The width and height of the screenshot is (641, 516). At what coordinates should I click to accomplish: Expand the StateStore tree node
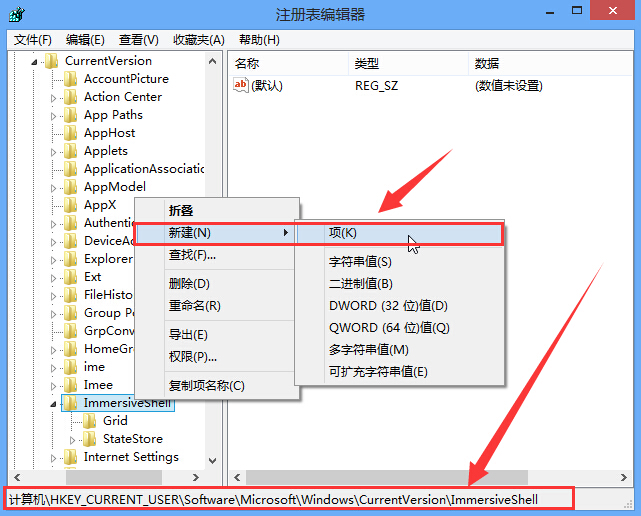(73, 439)
